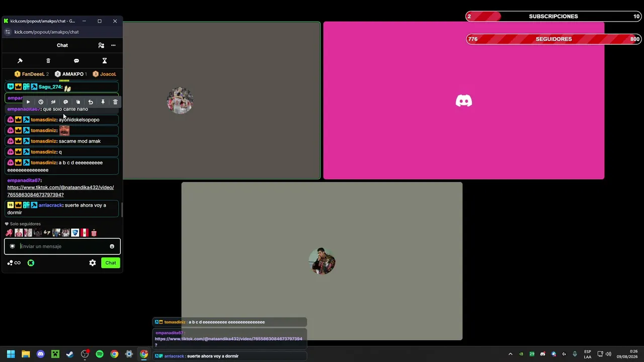This screenshot has width=644, height=362.
Task: Click the Peru flag emote in quick emotes
Action: tap(85, 233)
